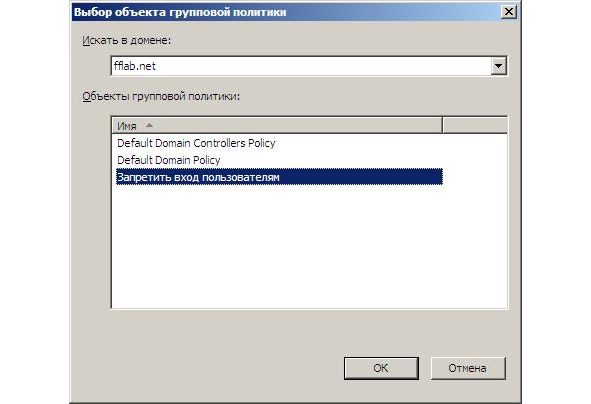The height and width of the screenshot is (404, 591).
Task: Click the sort arrow in the Имя header
Action: coord(149,125)
